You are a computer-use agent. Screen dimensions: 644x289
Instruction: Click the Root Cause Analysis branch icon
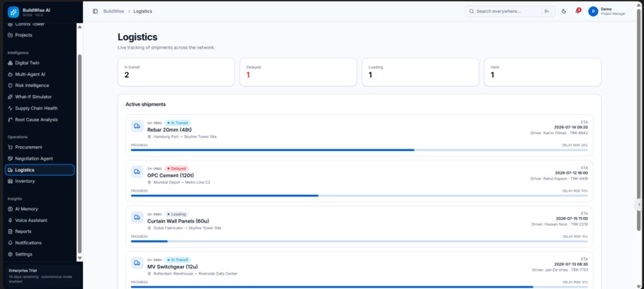click(x=10, y=120)
